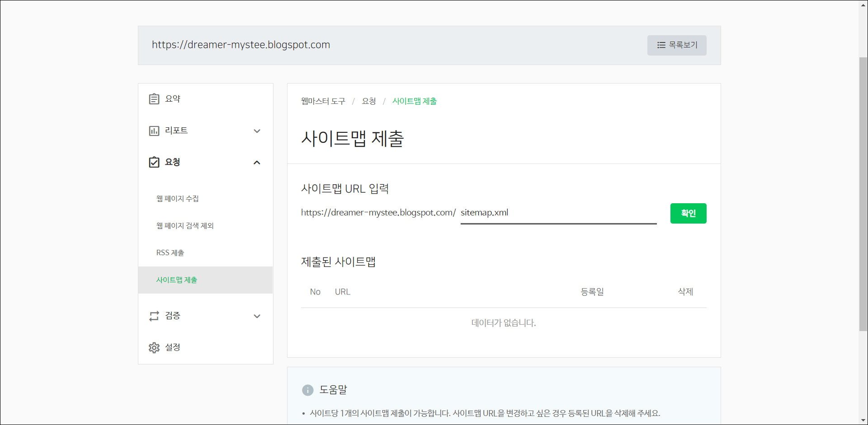Select the 요청 menu label

pos(172,162)
